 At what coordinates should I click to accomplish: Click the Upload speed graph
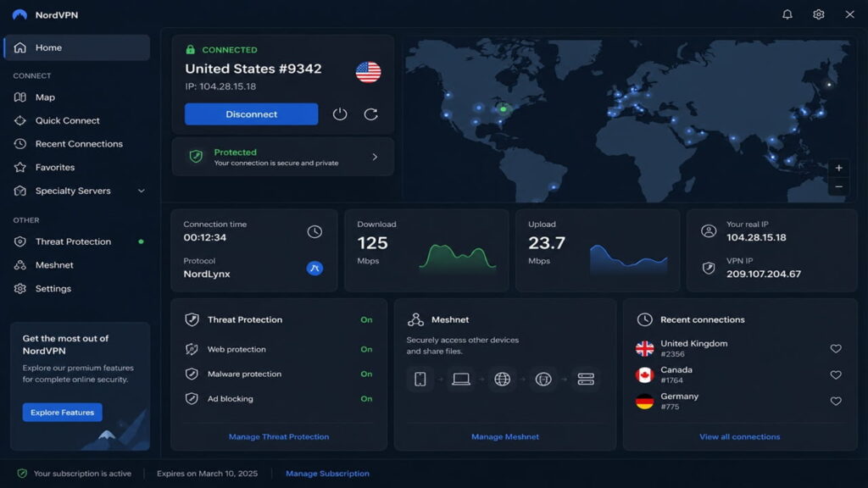tap(628, 258)
